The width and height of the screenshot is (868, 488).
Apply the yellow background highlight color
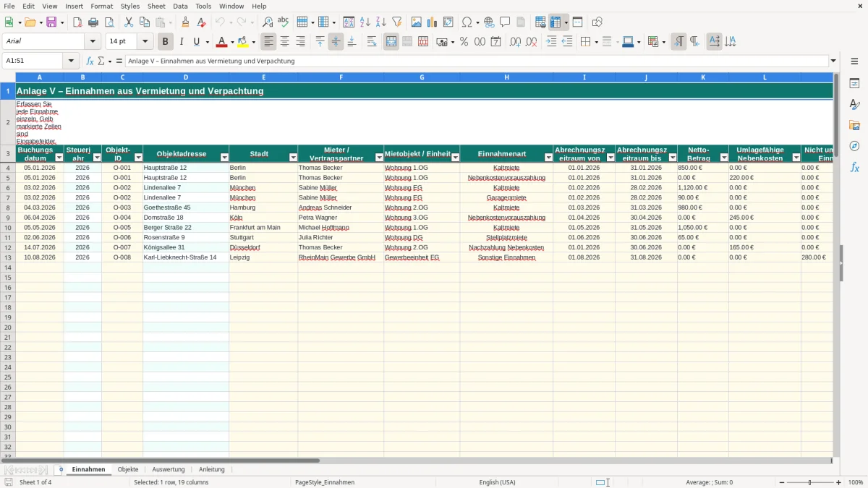point(243,42)
